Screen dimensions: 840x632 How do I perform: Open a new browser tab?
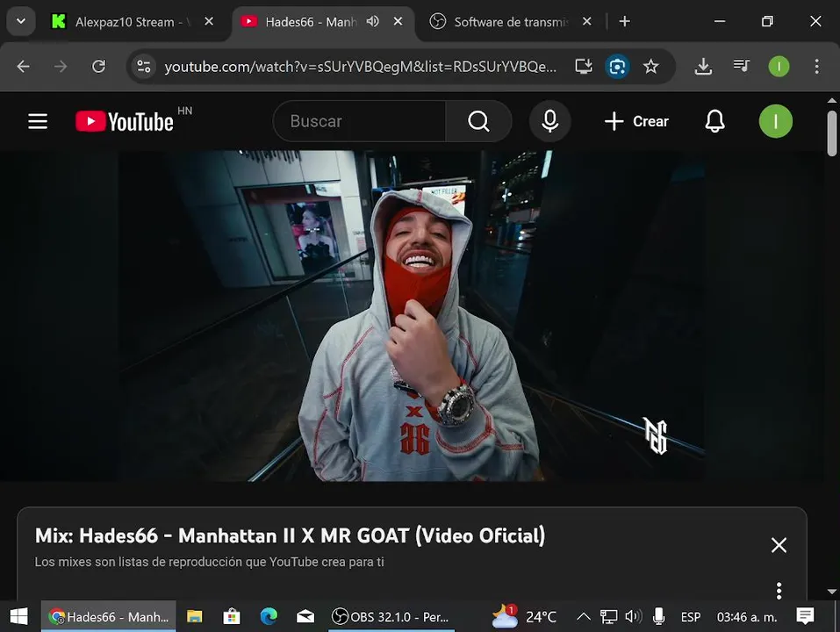point(624,21)
